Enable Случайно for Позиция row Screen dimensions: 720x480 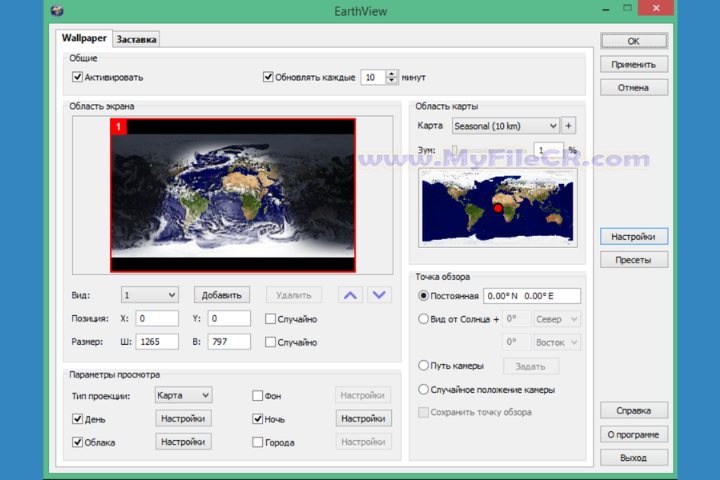click(270, 319)
